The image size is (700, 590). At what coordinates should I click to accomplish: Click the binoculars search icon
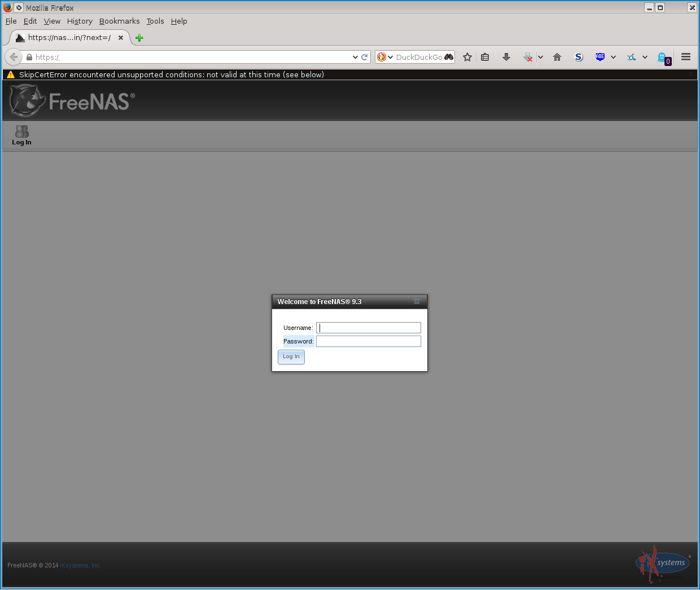click(449, 57)
